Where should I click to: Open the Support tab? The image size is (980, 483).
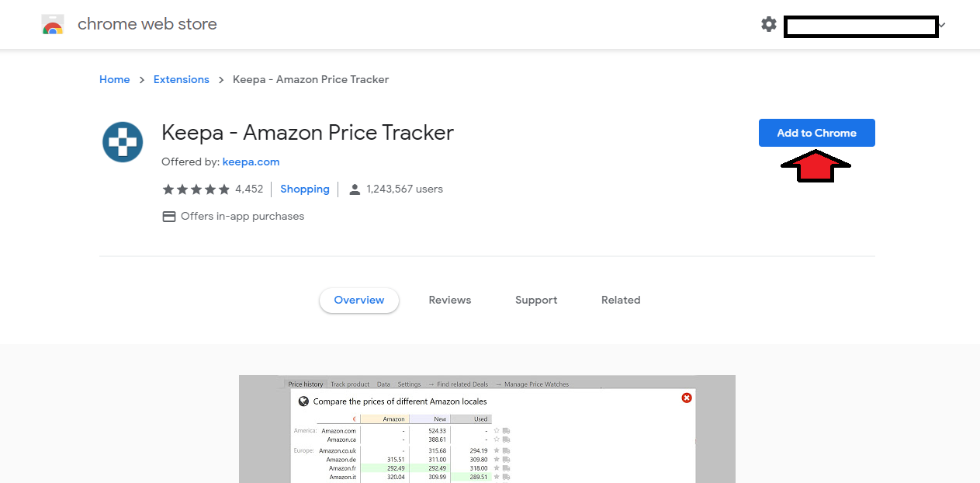click(x=535, y=300)
